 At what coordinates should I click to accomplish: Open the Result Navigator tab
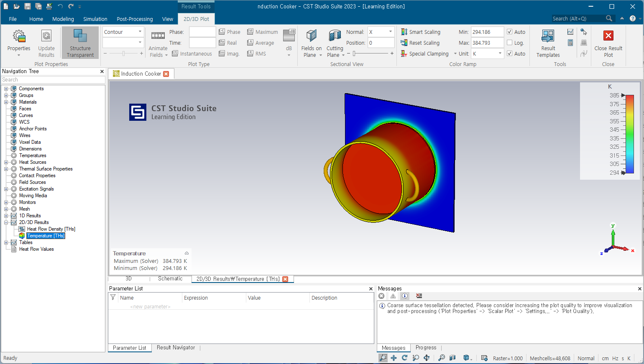point(176,348)
